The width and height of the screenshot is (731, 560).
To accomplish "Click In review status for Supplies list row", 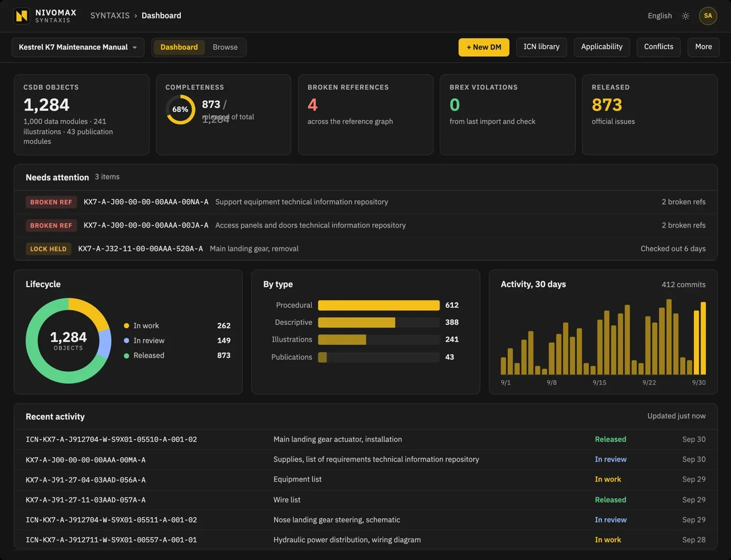I will (x=611, y=459).
